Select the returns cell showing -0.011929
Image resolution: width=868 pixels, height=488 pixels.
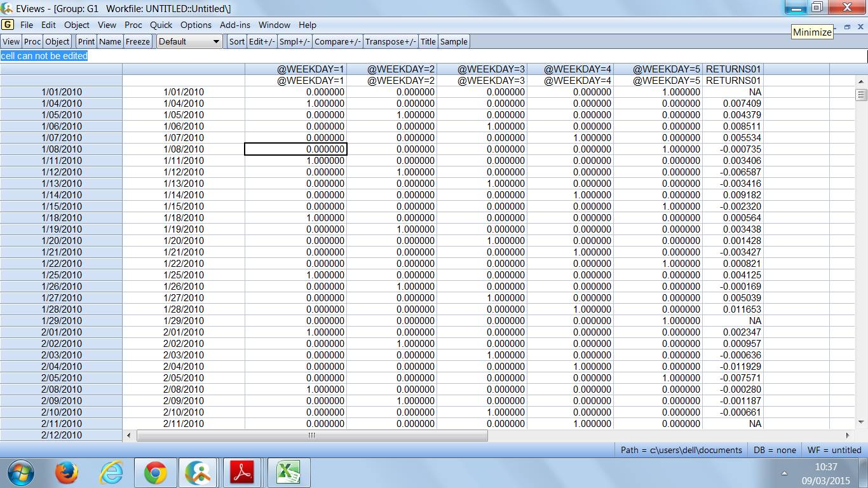point(732,367)
